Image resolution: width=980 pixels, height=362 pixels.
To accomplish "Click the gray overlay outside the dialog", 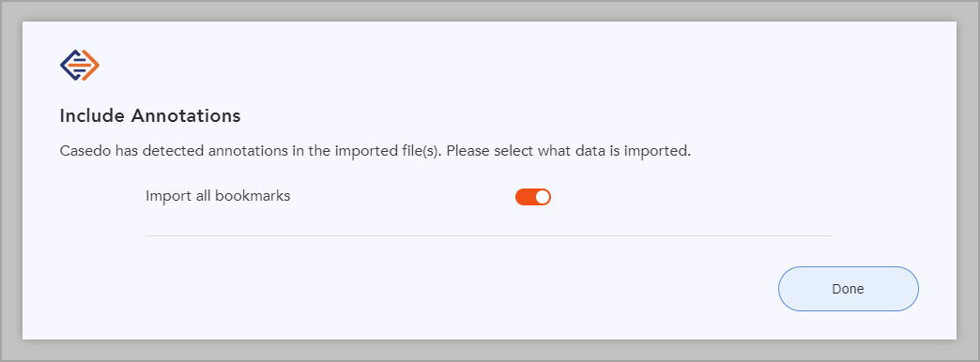I will point(10,181).
